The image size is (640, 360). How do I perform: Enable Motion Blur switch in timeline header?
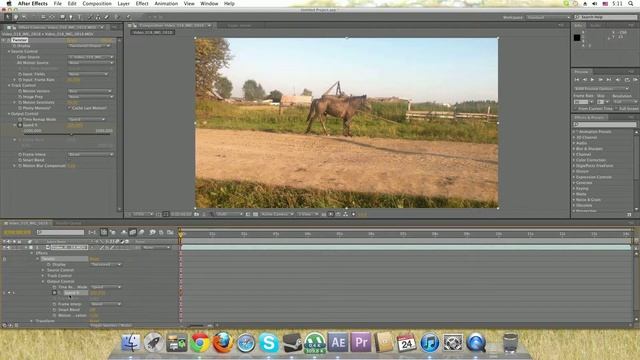point(141,232)
